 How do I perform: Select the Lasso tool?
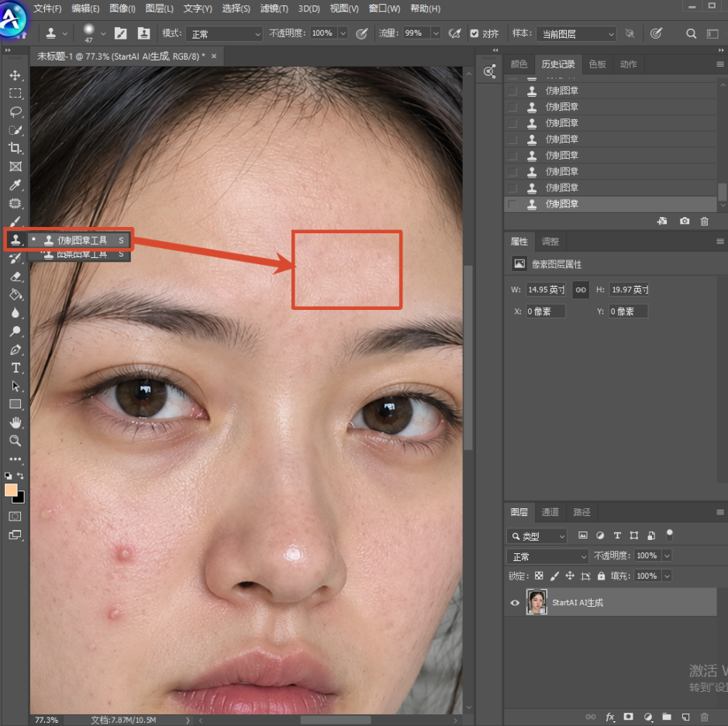click(x=16, y=112)
